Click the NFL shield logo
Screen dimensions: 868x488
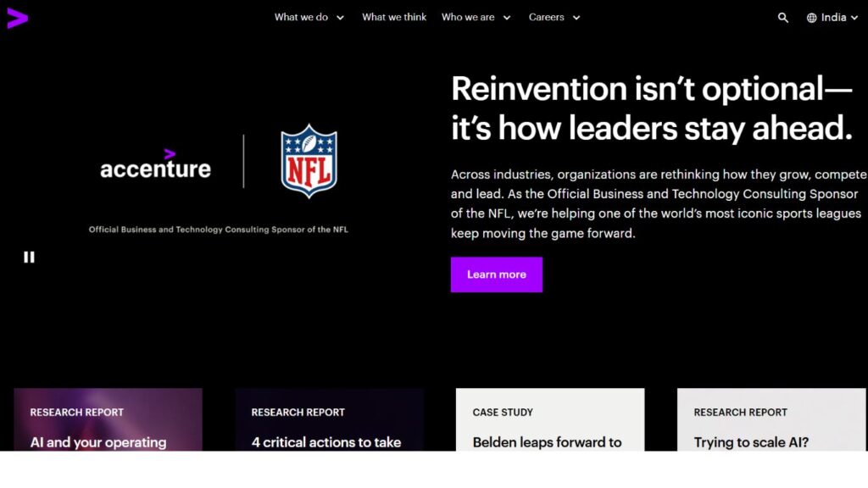[309, 161]
